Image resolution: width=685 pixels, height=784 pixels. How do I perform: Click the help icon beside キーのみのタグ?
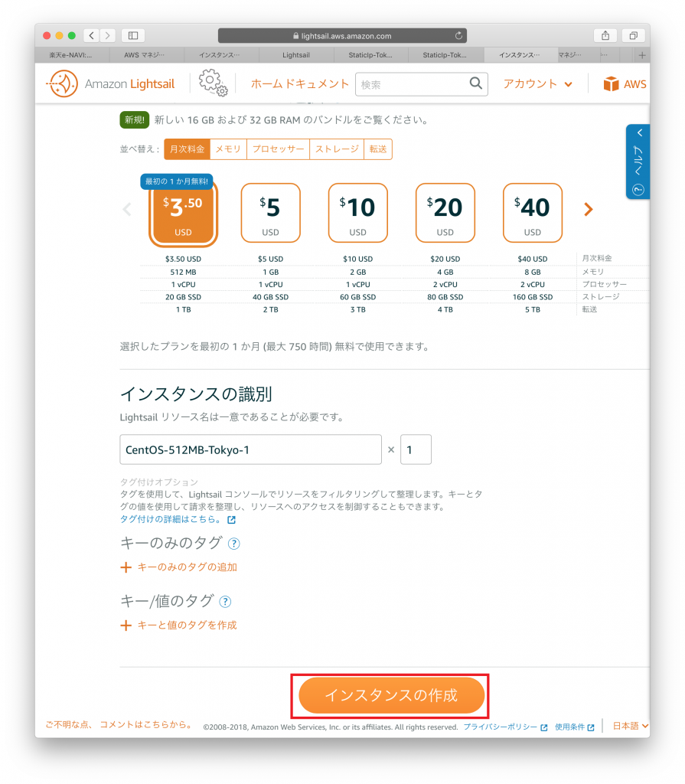234,544
